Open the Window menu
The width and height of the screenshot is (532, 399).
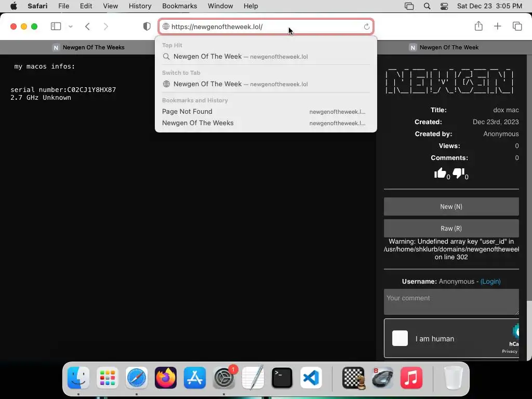[220, 6]
